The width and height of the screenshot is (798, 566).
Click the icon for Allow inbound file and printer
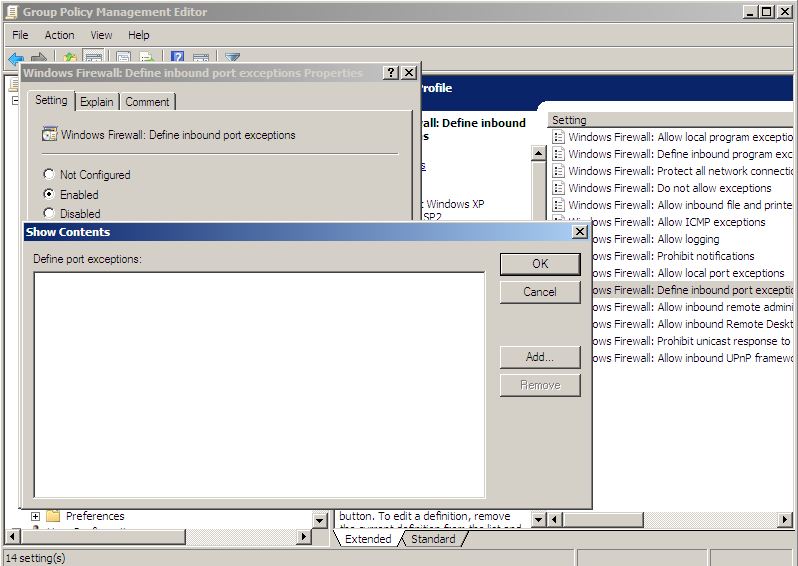coord(558,205)
